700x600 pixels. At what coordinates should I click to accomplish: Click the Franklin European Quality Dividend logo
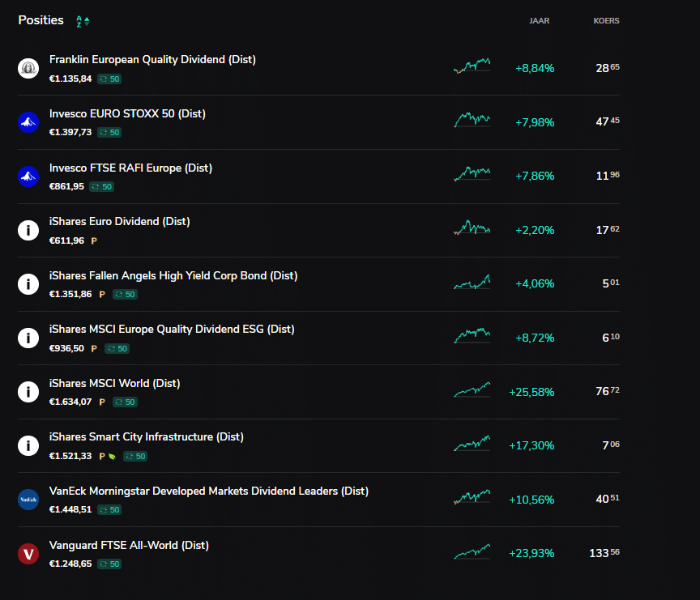28,68
